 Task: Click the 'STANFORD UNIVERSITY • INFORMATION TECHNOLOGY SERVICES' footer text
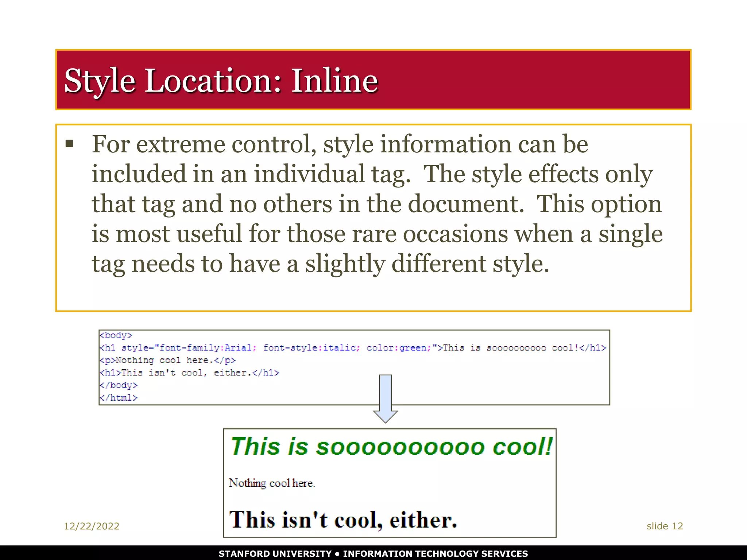click(x=373, y=553)
